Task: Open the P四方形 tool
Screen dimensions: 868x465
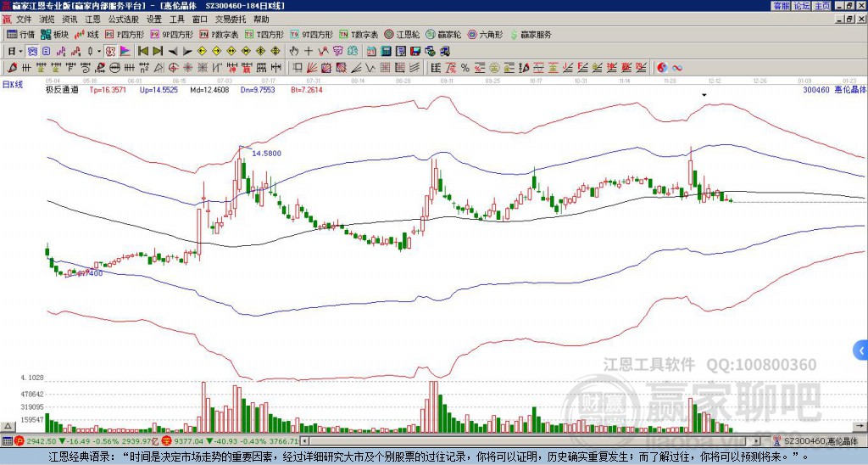Action: point(125,34)
